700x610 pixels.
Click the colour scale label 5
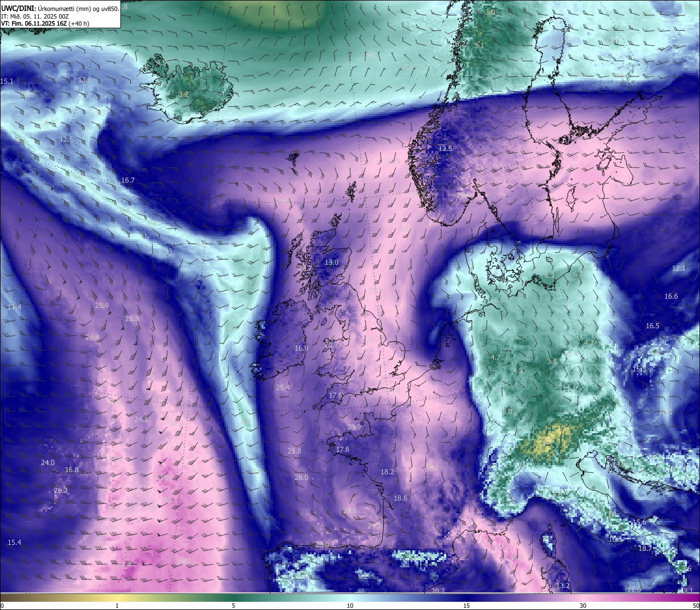coord(234,606)
